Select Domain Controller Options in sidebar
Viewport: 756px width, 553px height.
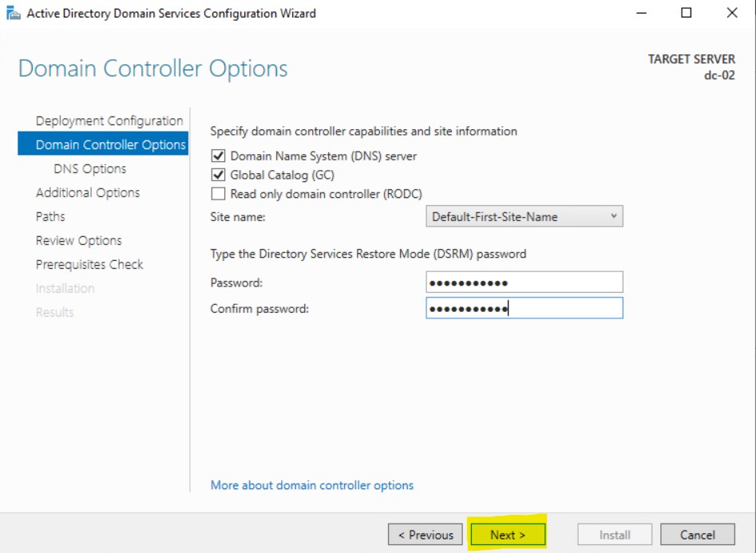coord(110,144)
